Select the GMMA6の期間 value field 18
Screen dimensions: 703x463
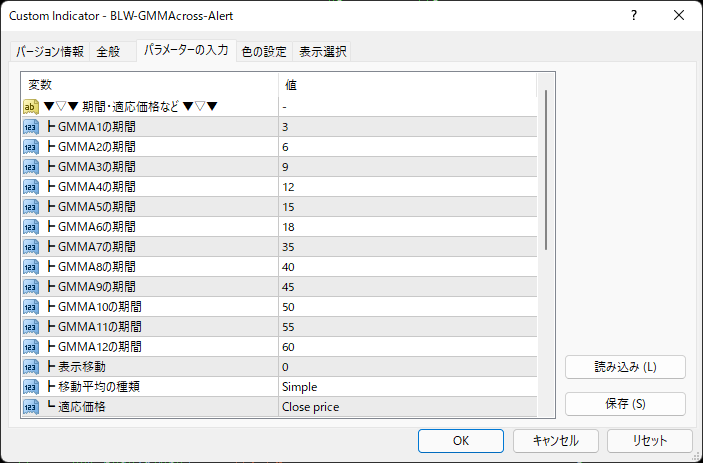tap(407, 227)
